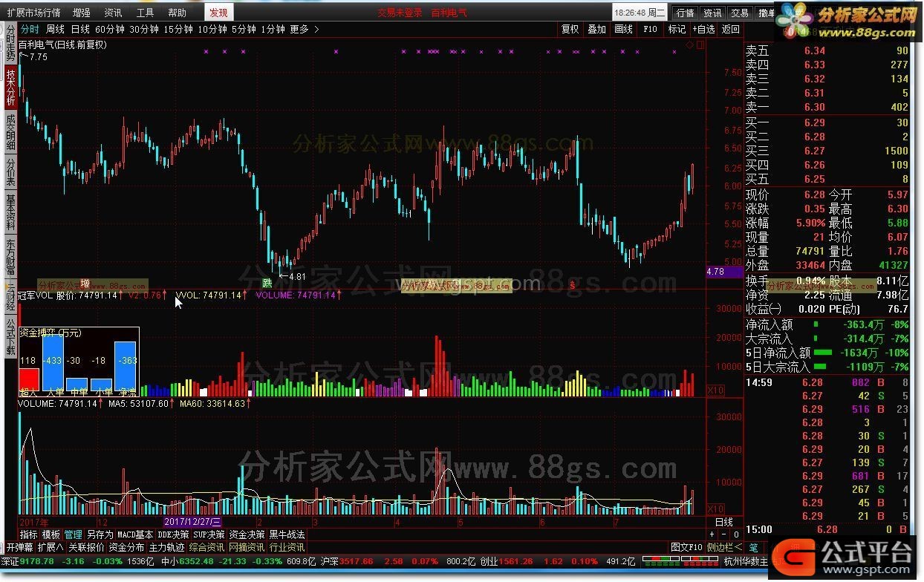
Task: Expand the 更多 periods dropdown
Action: tap(305, 29)
